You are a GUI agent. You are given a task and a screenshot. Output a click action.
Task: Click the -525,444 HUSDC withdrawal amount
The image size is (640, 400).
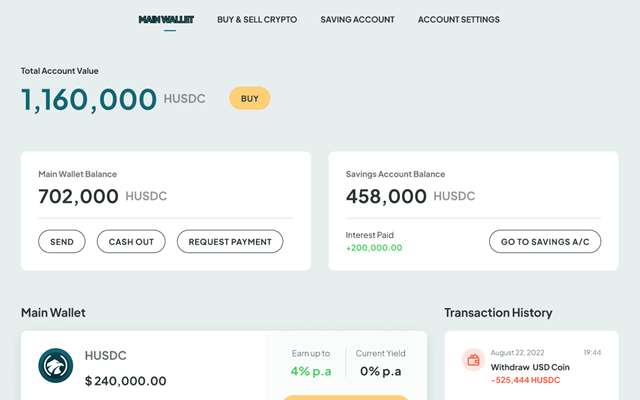tap(525, 380)
